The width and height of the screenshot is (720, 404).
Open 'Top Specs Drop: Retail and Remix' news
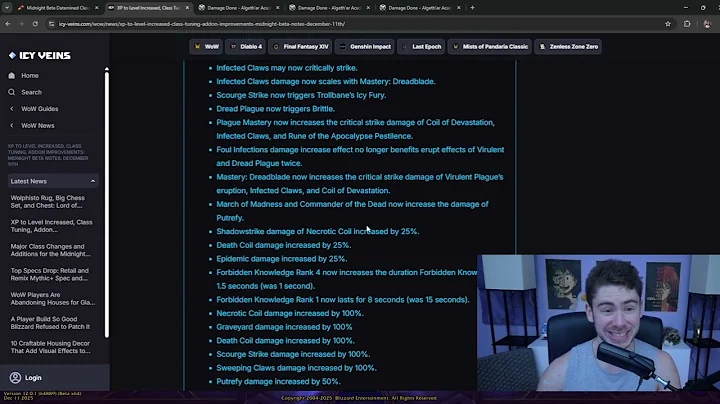click(50, 274)
